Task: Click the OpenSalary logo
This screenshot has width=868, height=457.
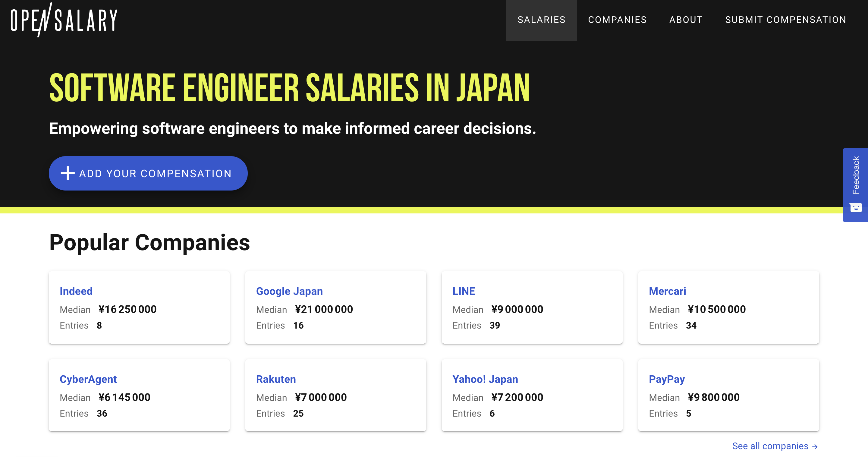Action: [63, 20]
